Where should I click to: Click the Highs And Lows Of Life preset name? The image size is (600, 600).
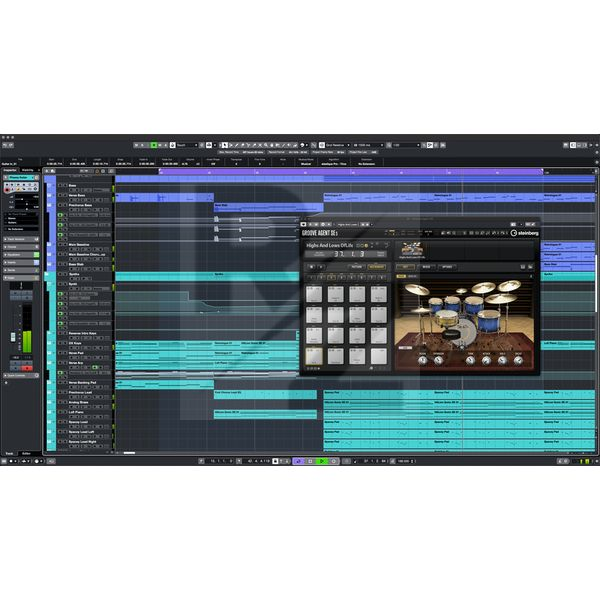coord(330,245)
